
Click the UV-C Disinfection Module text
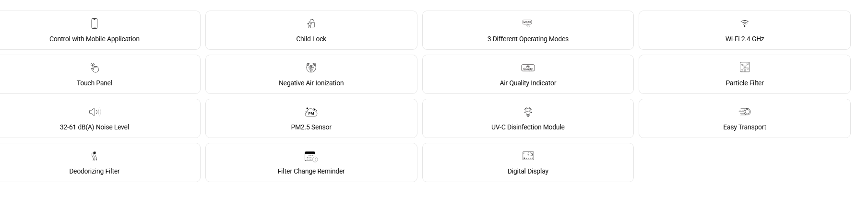pyautogui.click(x=528, y=127)
